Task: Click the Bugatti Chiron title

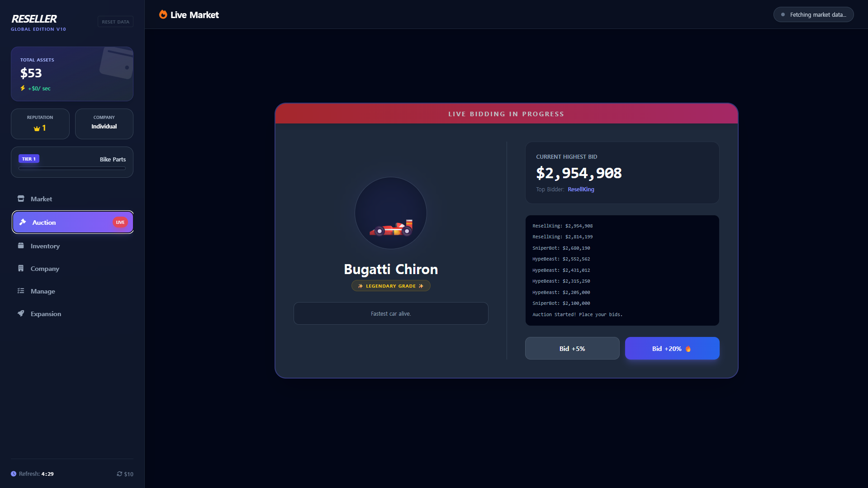Action: tap(391, 269)
